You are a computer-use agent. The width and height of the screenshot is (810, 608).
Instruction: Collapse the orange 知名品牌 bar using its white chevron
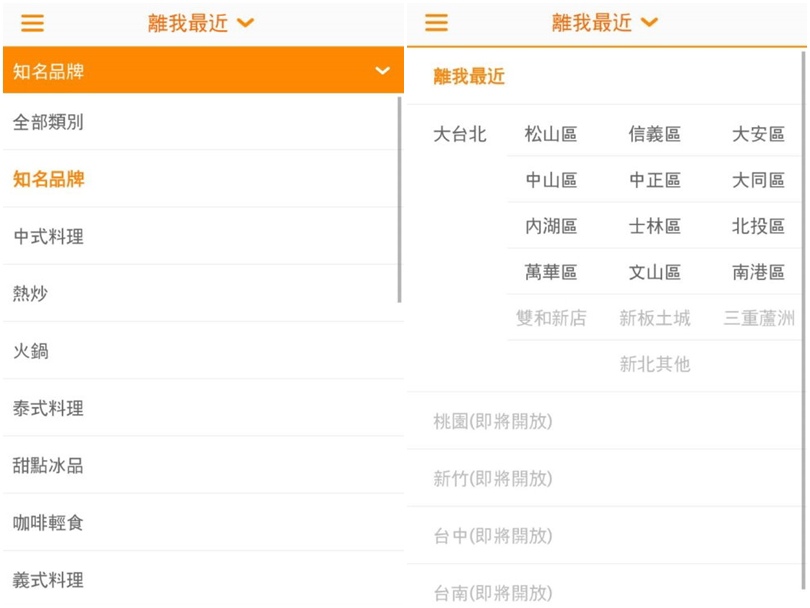(x=382, y=71)
